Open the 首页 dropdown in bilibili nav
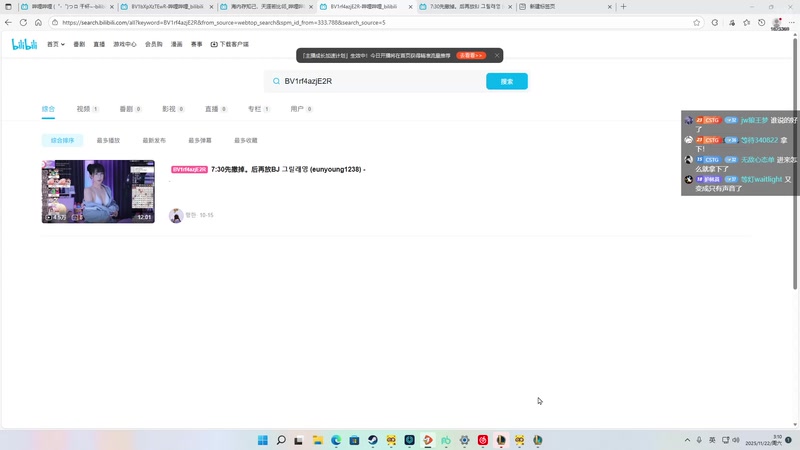The width and height of the screenshot is (800, 450). (56, 44)
